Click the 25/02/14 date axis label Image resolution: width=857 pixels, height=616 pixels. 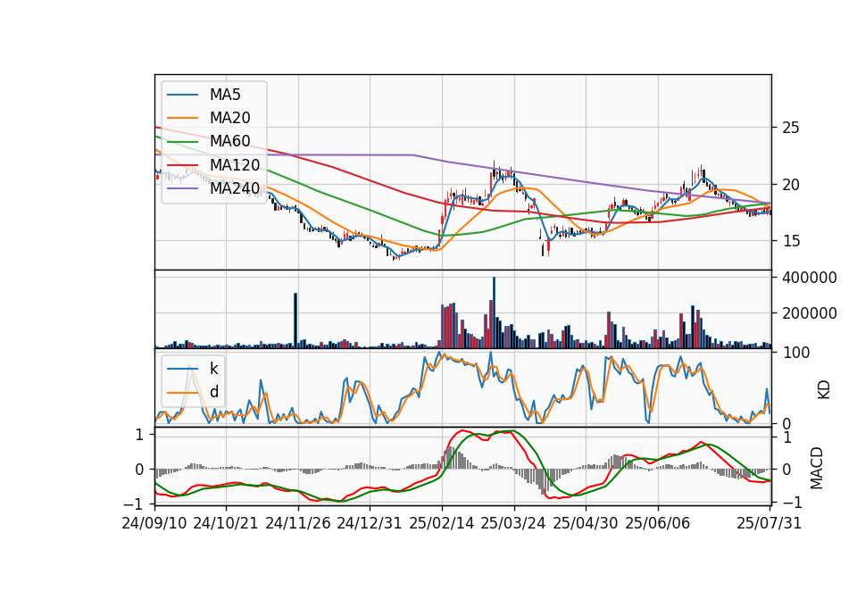coord(442,523)
